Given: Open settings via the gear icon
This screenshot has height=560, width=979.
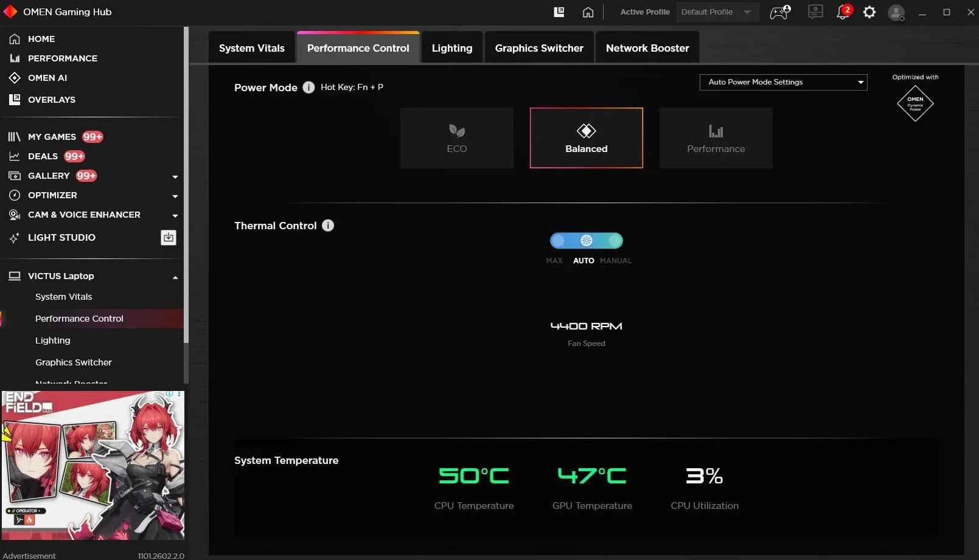Looking at the screenshot, I should pos(869,12).
